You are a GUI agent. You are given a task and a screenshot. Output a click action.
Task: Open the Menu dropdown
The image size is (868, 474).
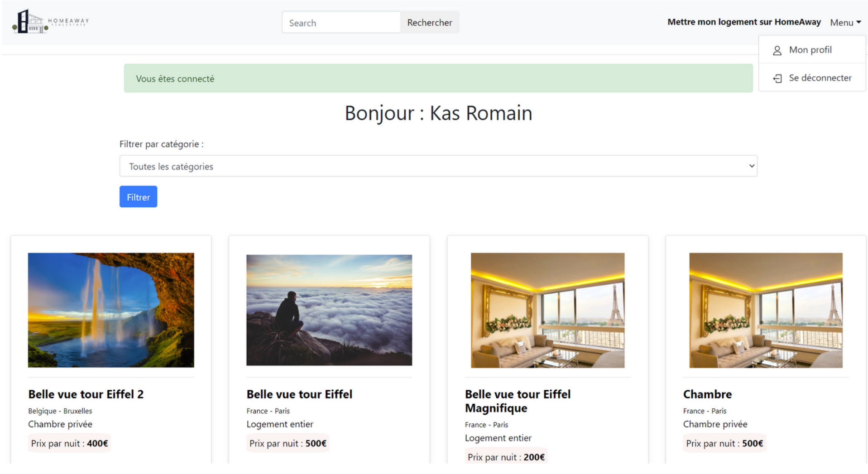844,22
